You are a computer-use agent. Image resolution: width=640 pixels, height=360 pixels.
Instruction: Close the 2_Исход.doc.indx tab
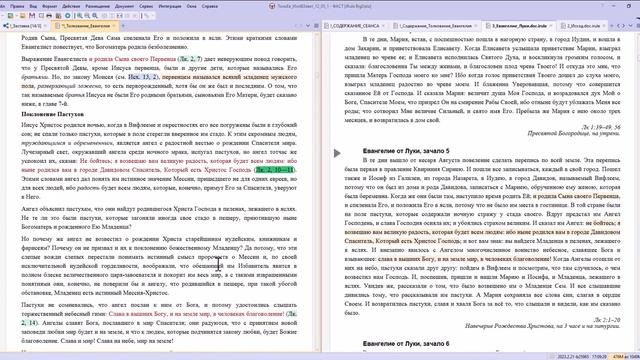point(604,26)
